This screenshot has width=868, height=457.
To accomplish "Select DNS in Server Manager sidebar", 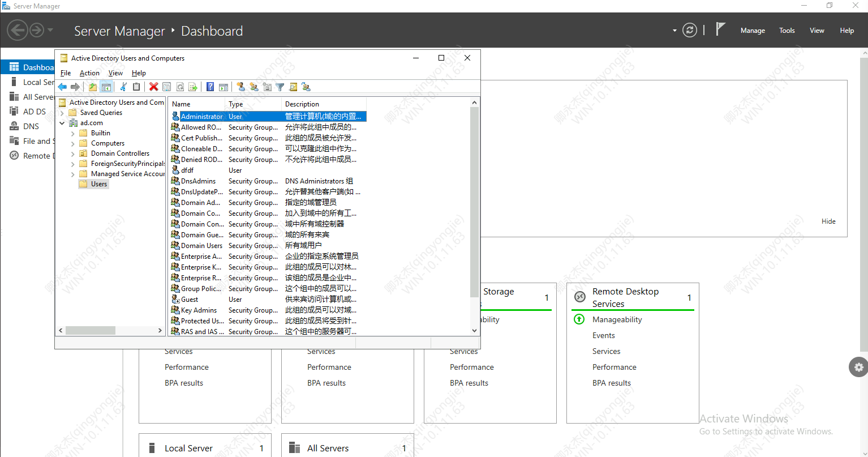I will coord(31,126).
